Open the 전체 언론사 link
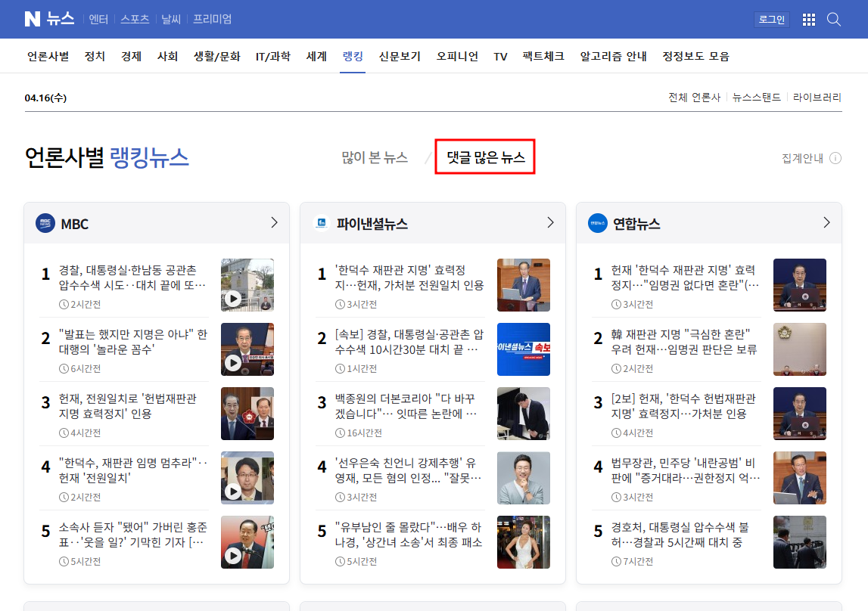The height and width of the screenshot is (611, 868). [694, 97]
